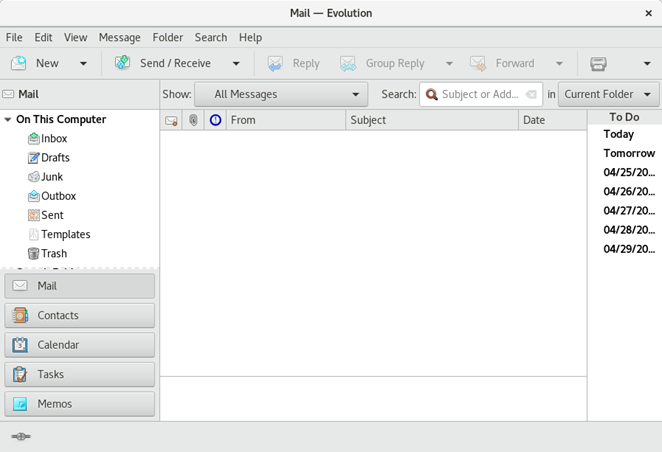Collapse the On This Computer tree

[x=8, y=119]
